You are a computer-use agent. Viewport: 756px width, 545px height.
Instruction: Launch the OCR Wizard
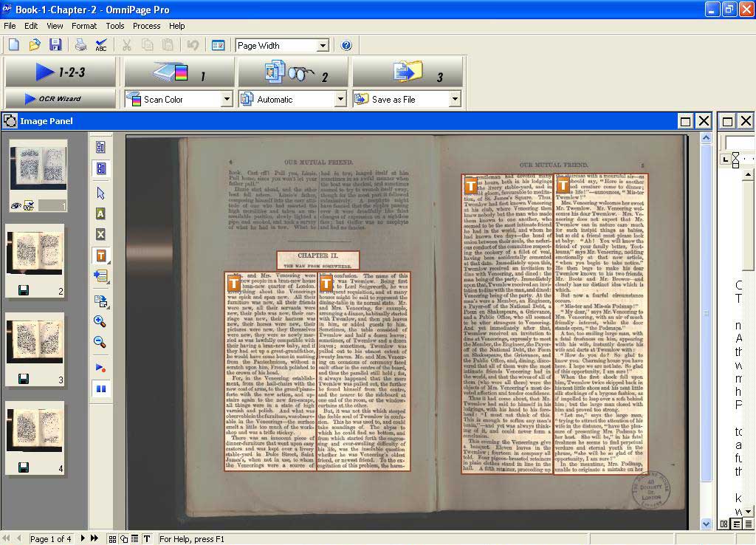click(x=61, y=98)
